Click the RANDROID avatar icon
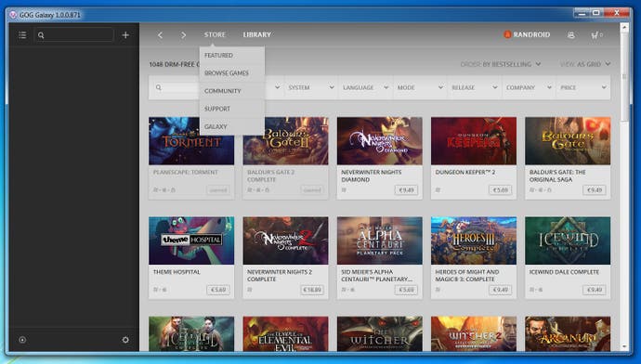 click(x=507, y=34)
